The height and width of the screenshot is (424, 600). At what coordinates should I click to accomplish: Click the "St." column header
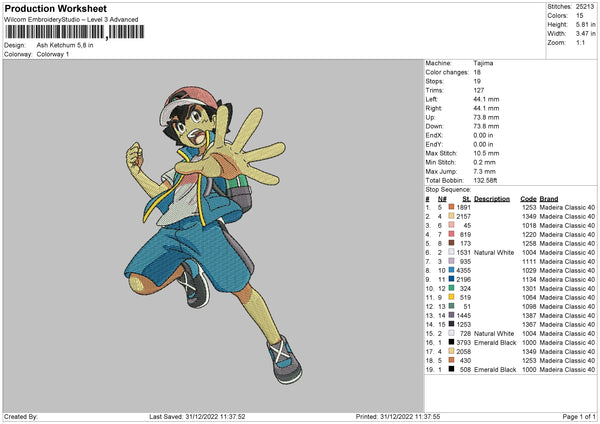(x=466, y=199)
